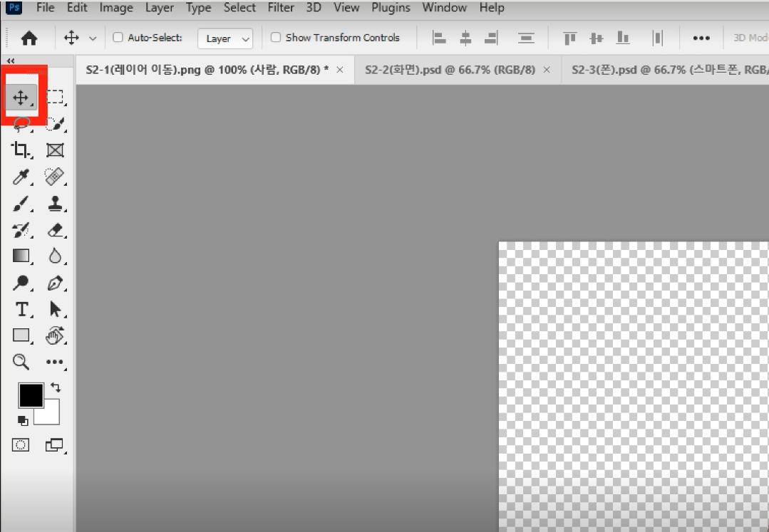Select the Quick Selection tool
769x532 pixels.
pos(55,124)
